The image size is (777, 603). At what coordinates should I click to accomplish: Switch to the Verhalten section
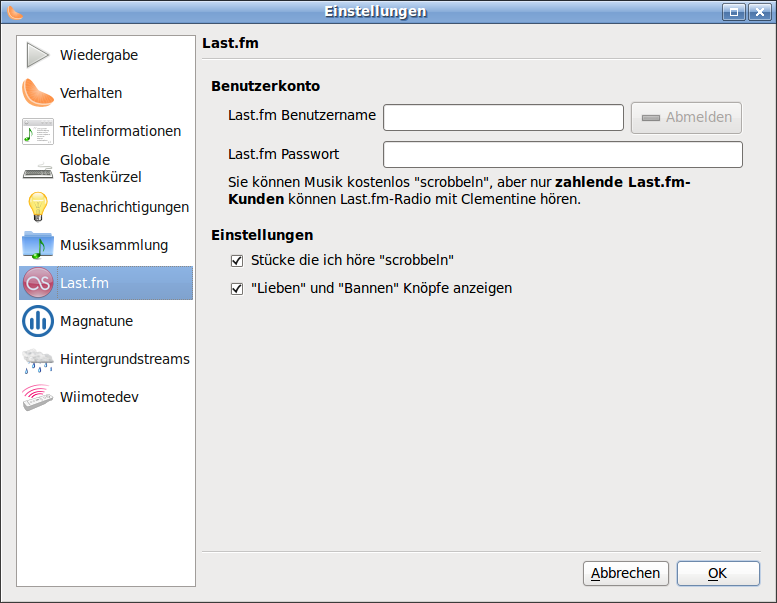click(x=106, y=93)
